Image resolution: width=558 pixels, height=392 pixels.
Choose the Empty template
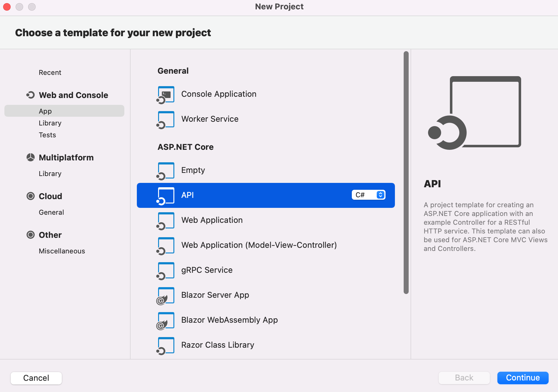(x=266, y=170)
